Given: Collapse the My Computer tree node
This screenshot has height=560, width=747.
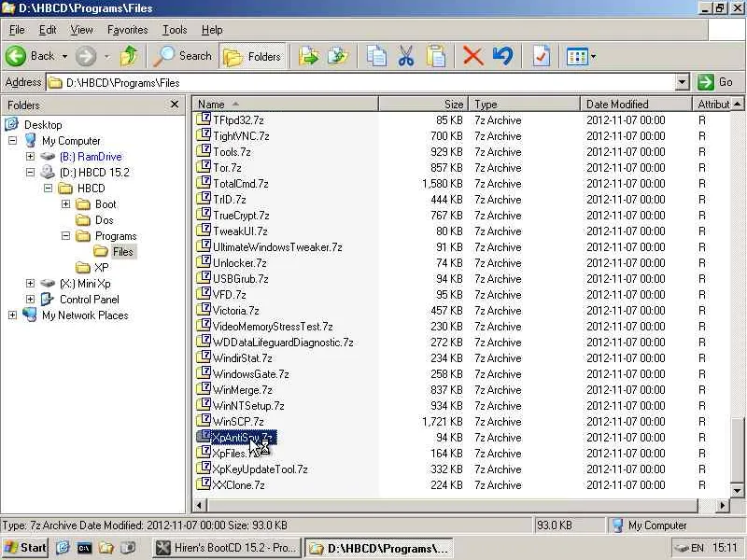Looking at the screenshot, I should [x=12, y=141].
